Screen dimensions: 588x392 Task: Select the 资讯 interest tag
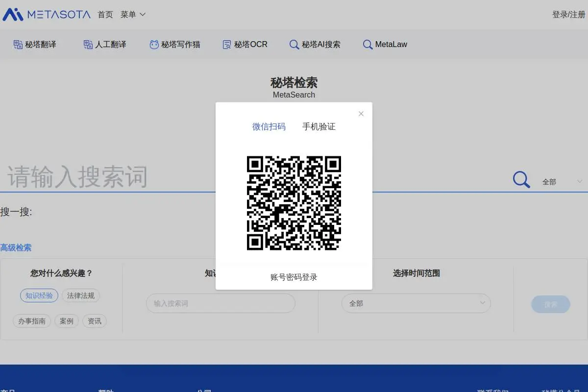click(x=95, y=321)
